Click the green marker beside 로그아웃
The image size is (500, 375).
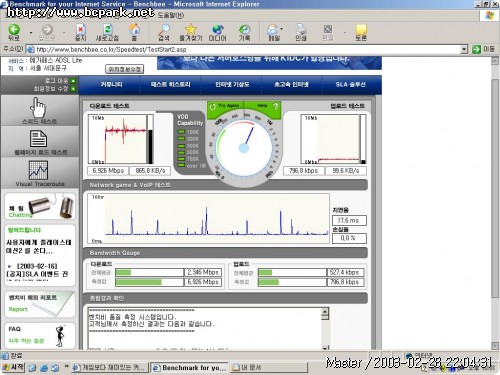[x=73, y=81]
